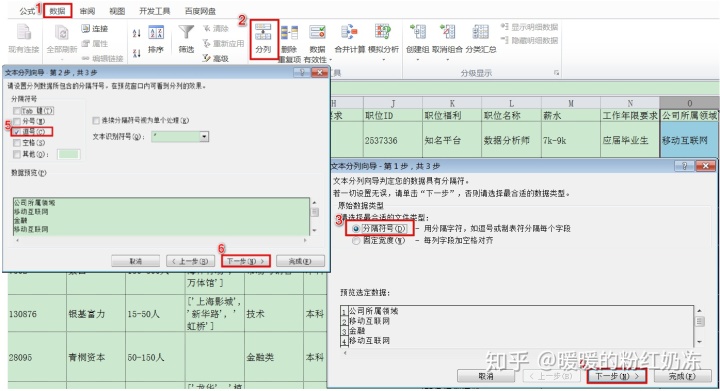Click the 连接 connections item
Image resolution: width=720 pixels, height=391 pixels.
(x=95, y=29)
